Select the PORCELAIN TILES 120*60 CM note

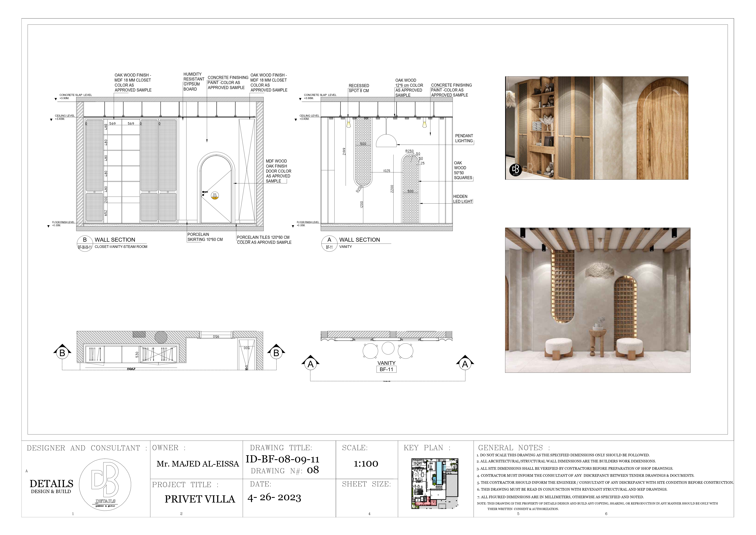[x=264, y=240]
